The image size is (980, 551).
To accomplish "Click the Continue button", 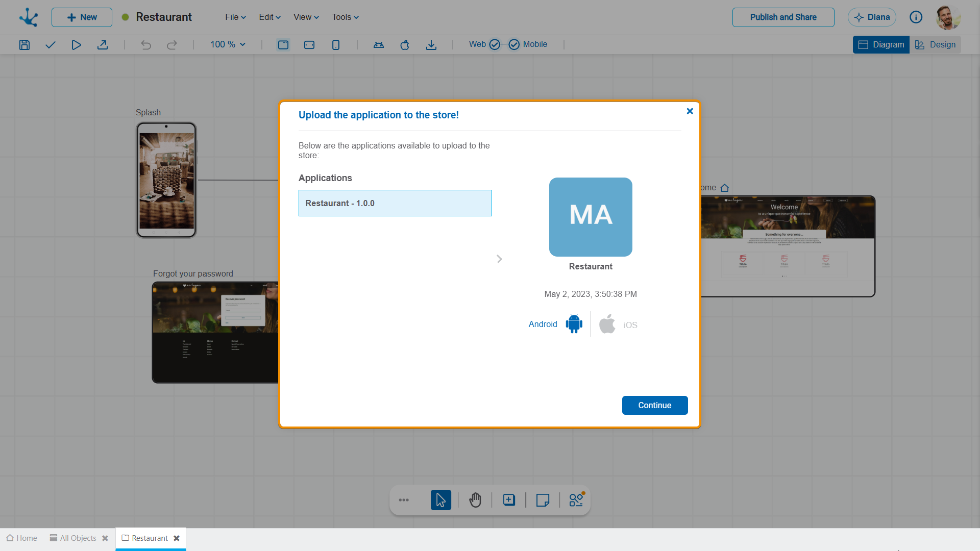I will (655, 406).
